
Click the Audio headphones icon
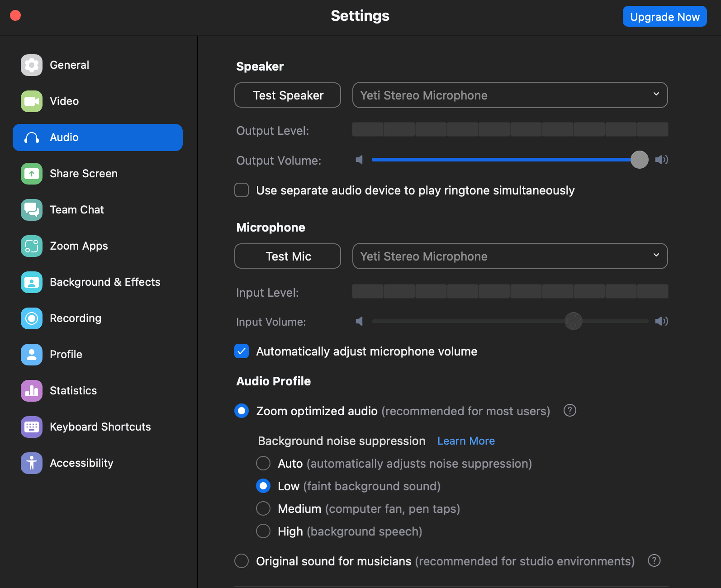pos(32,138)
